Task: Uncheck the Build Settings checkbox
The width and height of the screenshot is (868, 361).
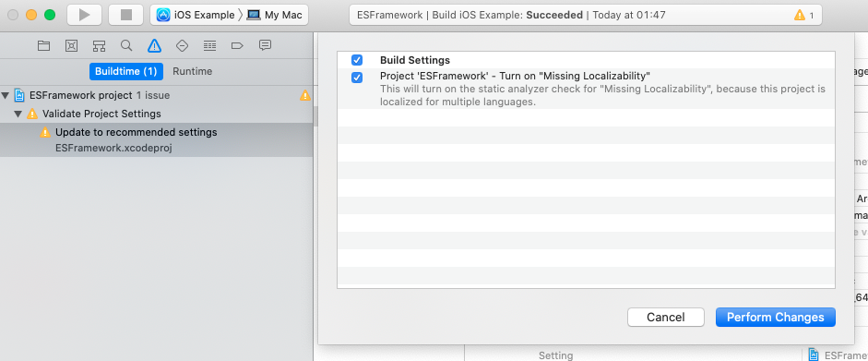Action: tap(357, 60)
